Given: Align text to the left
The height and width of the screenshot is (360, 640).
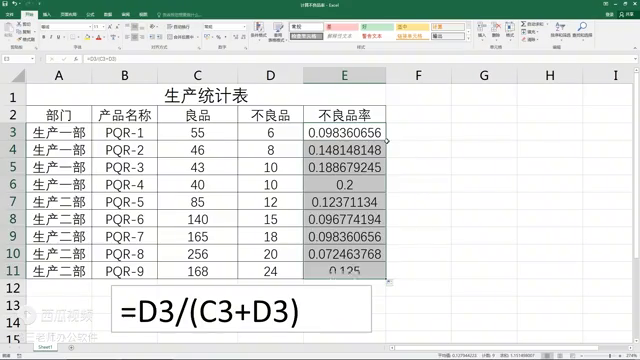Looking at the screenshot, I should (x=127, y=37).
